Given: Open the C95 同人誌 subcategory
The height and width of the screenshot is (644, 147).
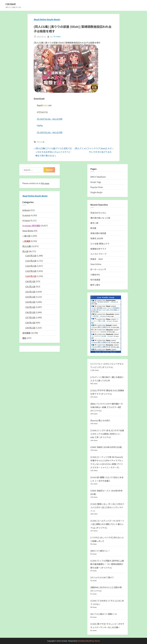Looking at the screenshot, I should (x=30, y=307).
